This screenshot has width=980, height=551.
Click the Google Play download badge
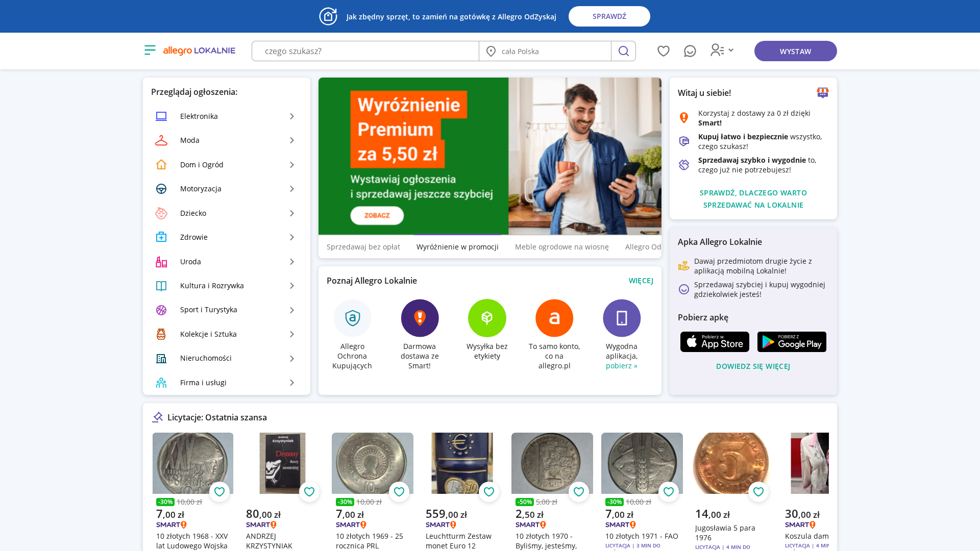(x=792, y=342)
